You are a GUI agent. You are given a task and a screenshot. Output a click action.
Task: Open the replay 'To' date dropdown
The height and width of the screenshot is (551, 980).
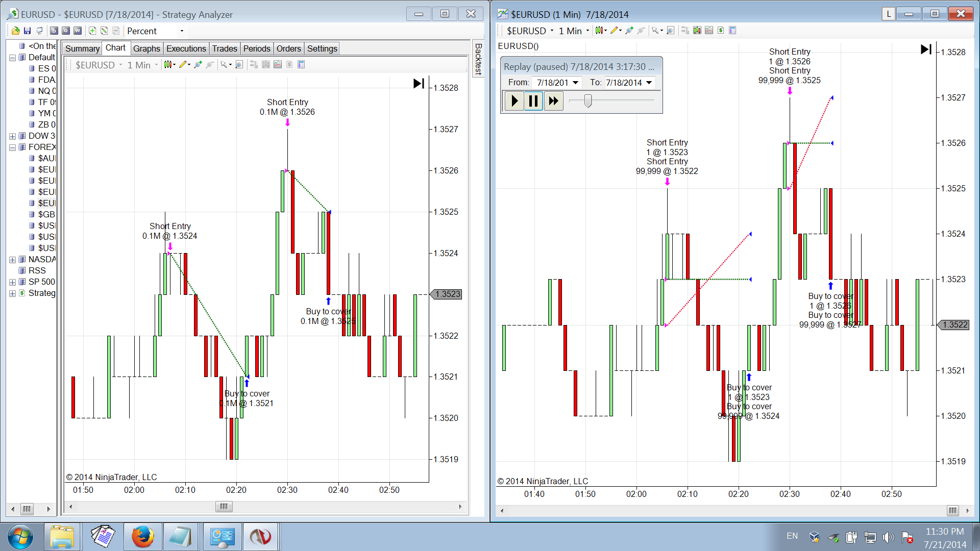[x=649, y=83]
